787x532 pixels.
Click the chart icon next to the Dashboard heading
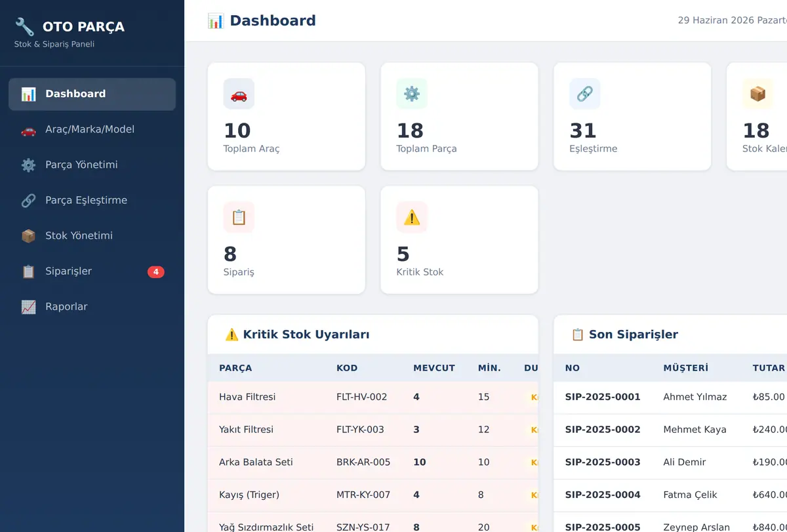[x=216, y=21]
